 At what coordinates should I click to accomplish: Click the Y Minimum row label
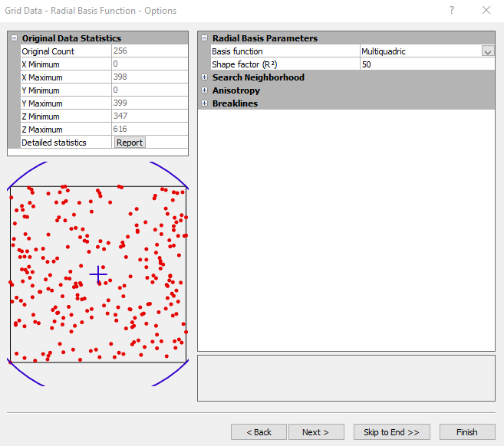41,90
